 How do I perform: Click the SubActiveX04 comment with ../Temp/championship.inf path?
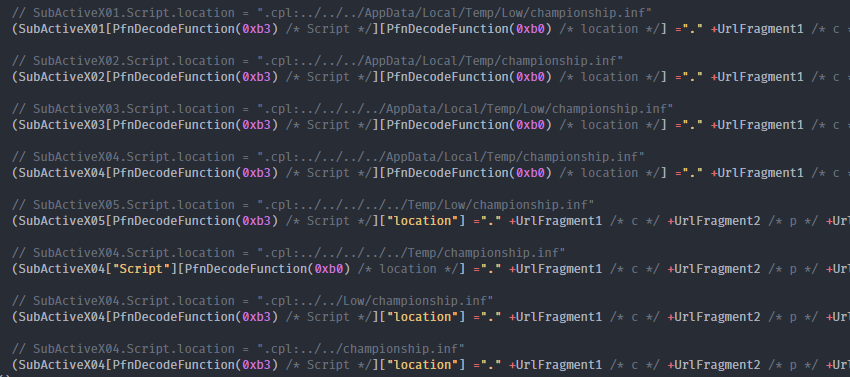[288, 253]
